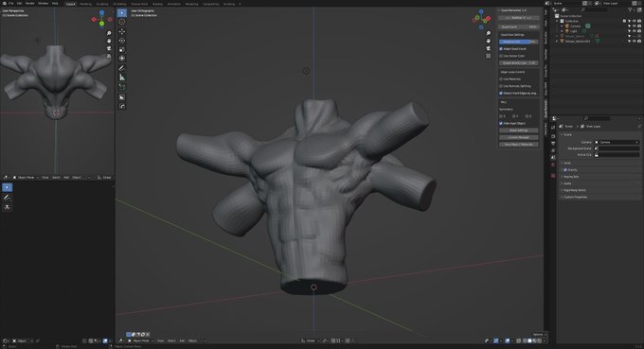Screen dimensions: 644x349
Task: Toggle Detect Hard Edges by angle checkbox
Action: click(x=501, y=93)
